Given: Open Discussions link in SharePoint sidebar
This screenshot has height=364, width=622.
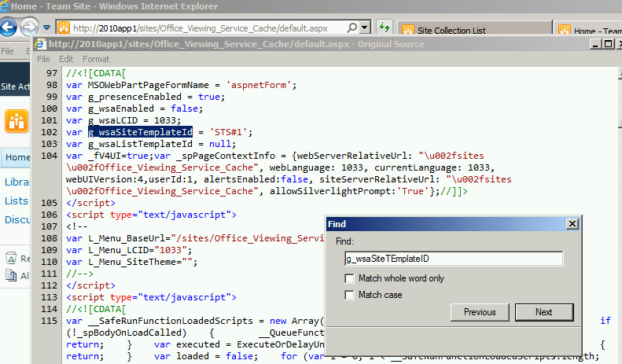Looking at the screenshot, I should tap(17, 219).
